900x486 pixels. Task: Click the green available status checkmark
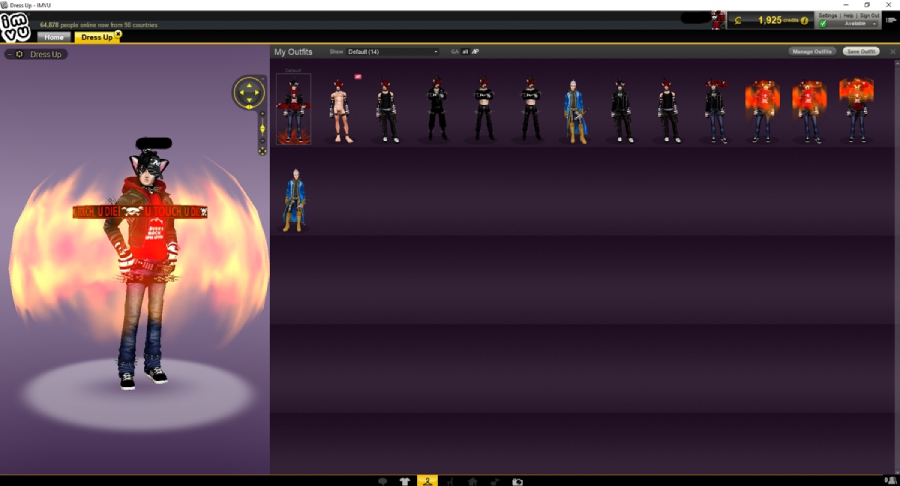[823, 24]
